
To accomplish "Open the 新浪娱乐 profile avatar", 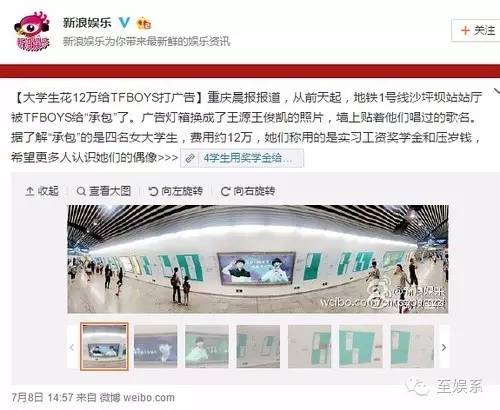I will [32, 31].
